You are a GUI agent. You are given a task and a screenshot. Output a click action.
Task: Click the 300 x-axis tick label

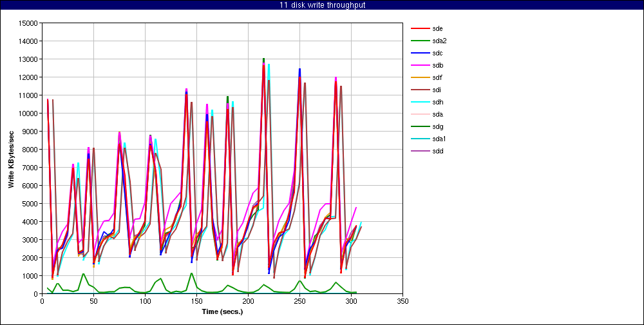351,301
